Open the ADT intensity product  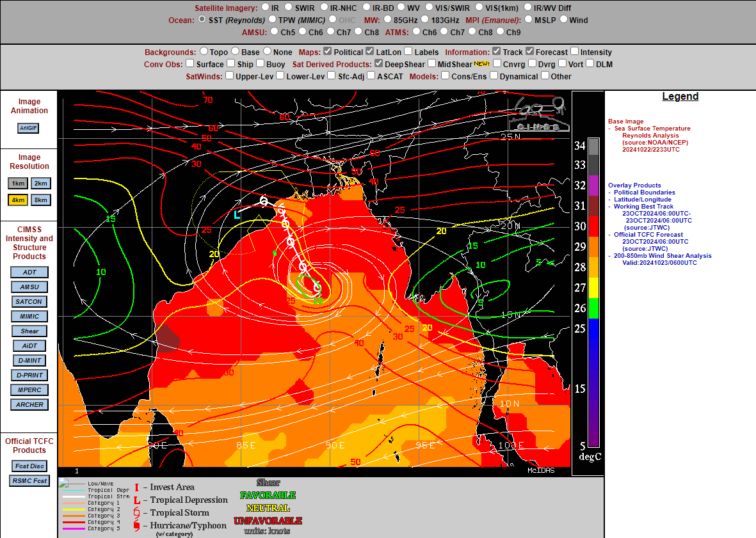click(29, 272)
